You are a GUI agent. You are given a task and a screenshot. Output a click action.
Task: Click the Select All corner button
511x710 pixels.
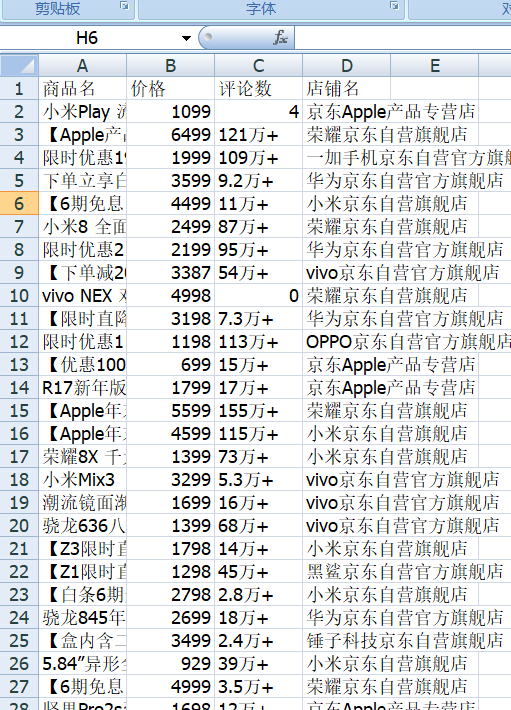click(x=19, y=66)
